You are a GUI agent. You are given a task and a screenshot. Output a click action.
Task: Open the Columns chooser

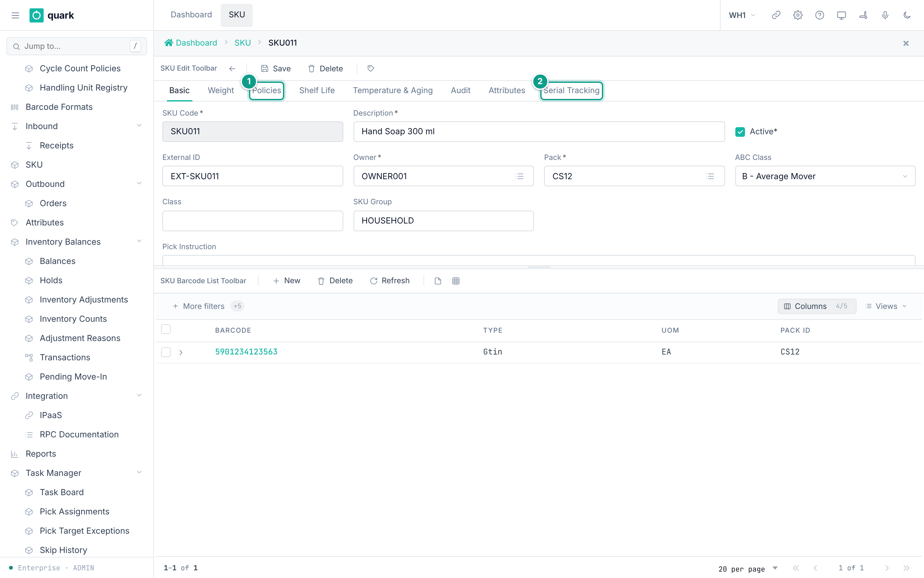tap(817, 306)
